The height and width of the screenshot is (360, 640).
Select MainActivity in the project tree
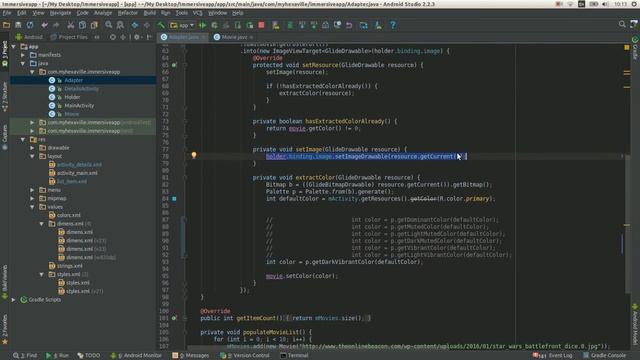pos(79,105)
